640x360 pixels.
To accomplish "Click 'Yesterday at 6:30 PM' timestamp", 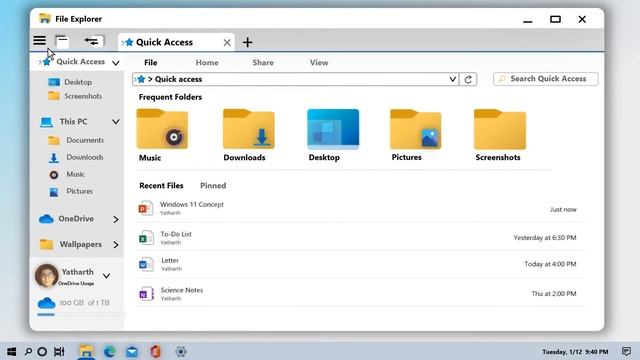I will (545, 238).
